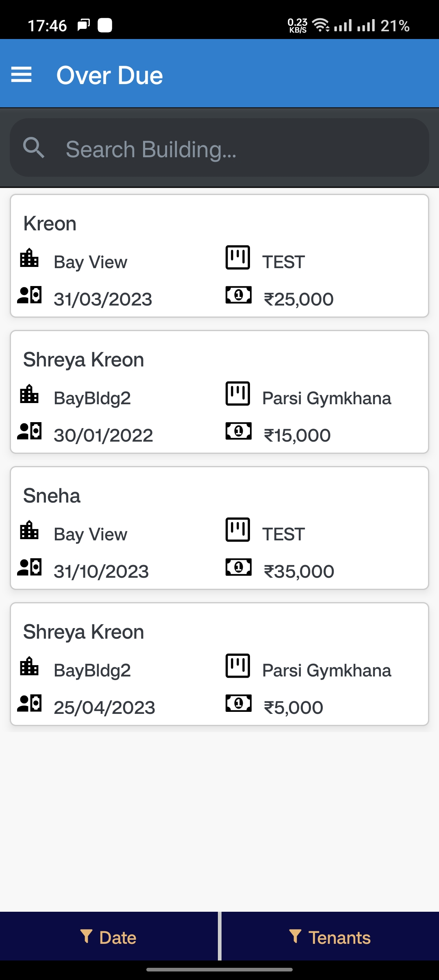The width and height of the screenshot is (439, 980).
Task: Select Sneha tenant name
Action: point(52,496)
